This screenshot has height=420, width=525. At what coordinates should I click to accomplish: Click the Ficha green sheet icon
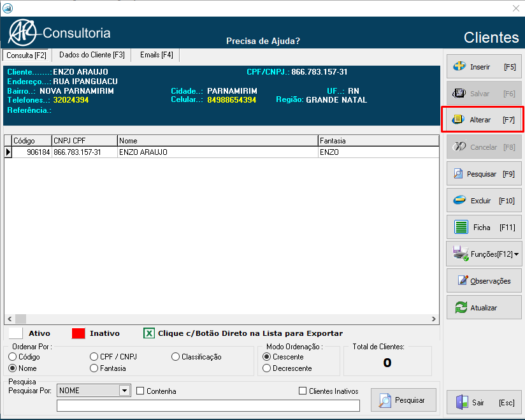point(461,227)
